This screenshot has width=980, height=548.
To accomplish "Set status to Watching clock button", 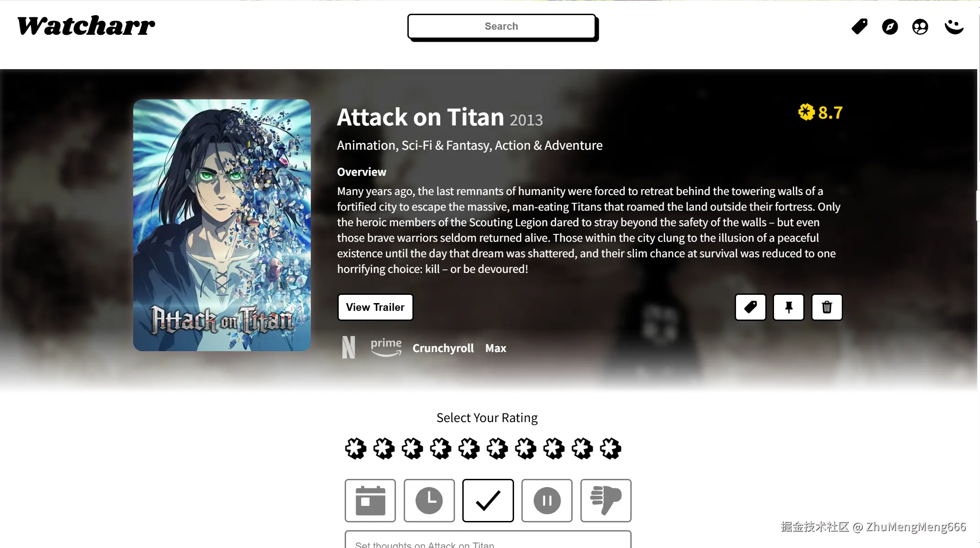I will point(429,500).
